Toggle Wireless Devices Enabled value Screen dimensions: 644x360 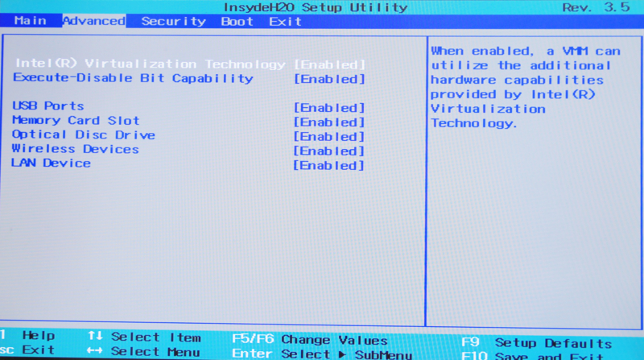(329, 151)
